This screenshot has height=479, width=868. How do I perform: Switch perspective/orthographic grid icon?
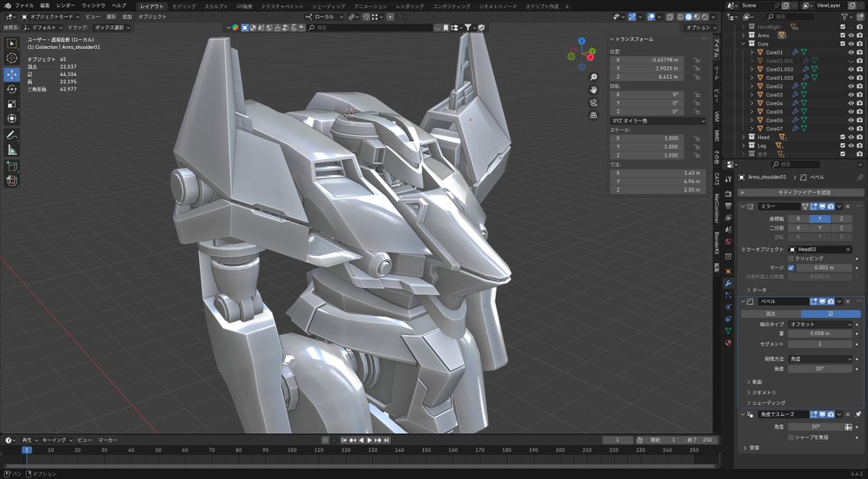[594, 115]
